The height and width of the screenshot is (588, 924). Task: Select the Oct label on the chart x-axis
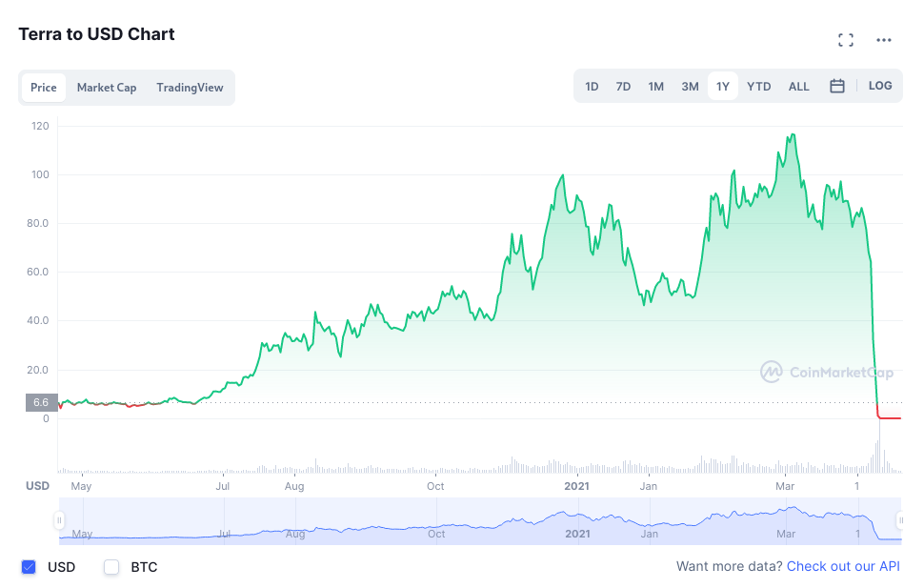click(435, 486)
